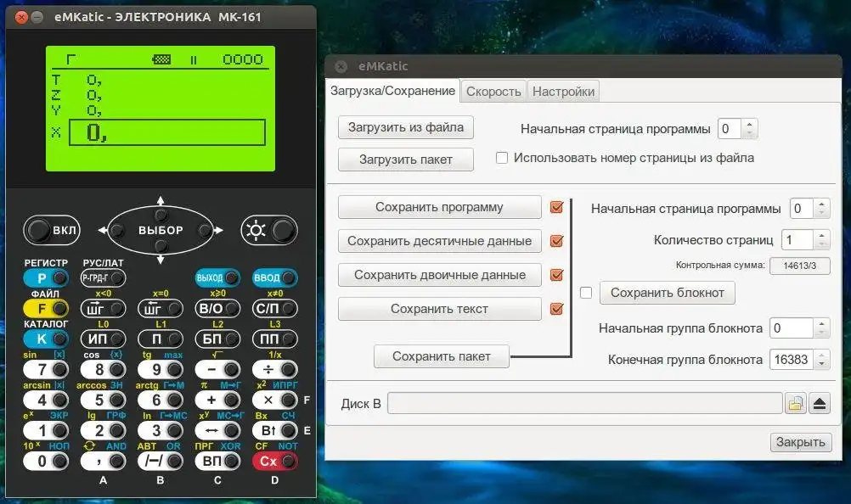Click the ВЫХОД key
The image size is (851, 504).
coord(217,278)
